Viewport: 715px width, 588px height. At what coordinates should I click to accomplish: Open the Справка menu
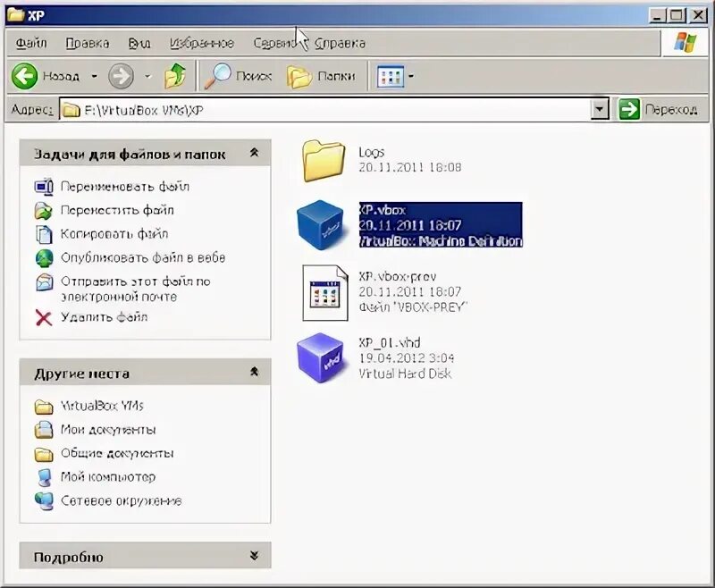click(341, 43)
